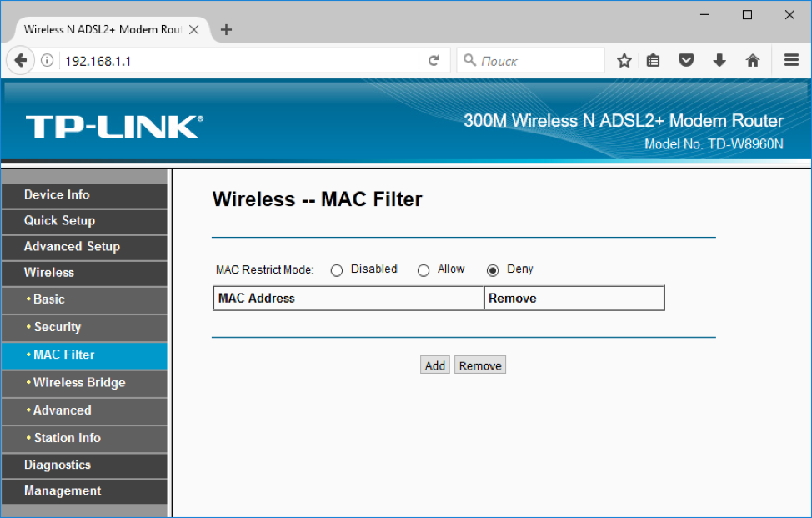This screenshot has width=812, height=518.
Task: Open the downloads arrow icon
Action: (x=719, y=60)
